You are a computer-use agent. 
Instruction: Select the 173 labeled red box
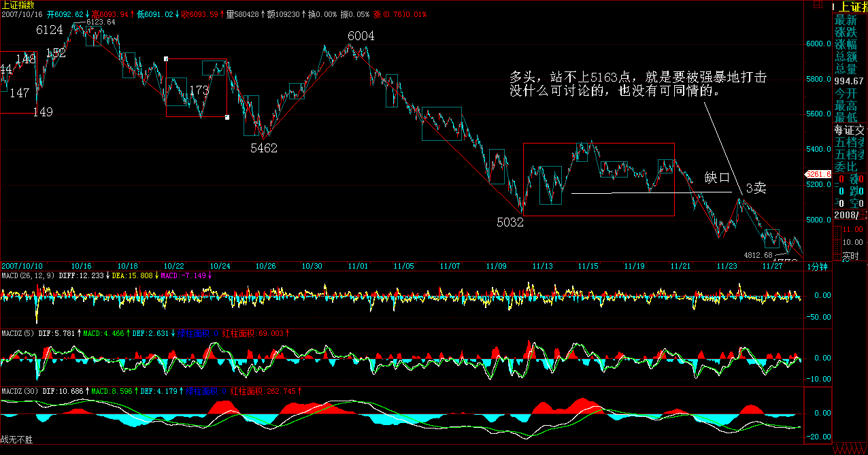tap(197, 88)
